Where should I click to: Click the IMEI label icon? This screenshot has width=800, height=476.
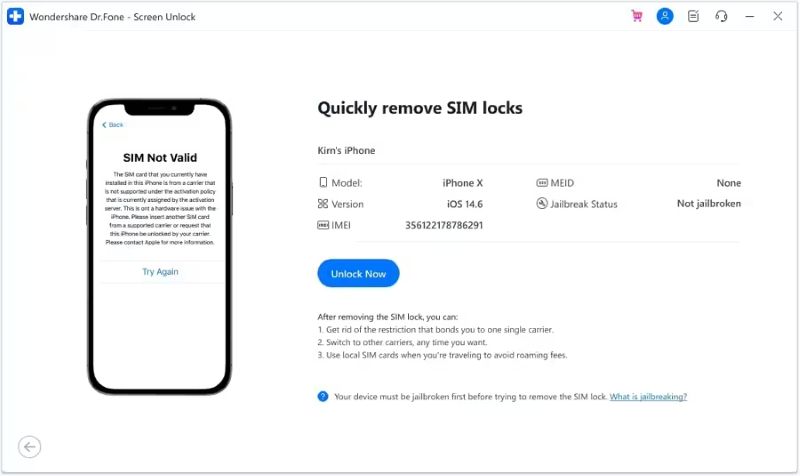point(323,225)
